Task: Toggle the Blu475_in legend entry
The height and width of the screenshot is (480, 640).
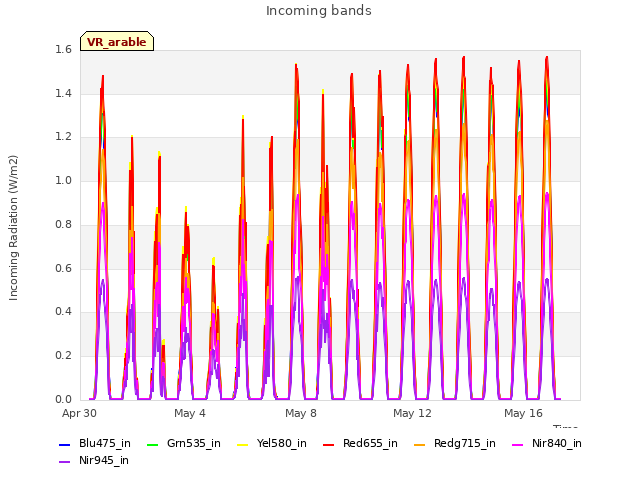Action: pyautogui.click(x=95, y=444)
